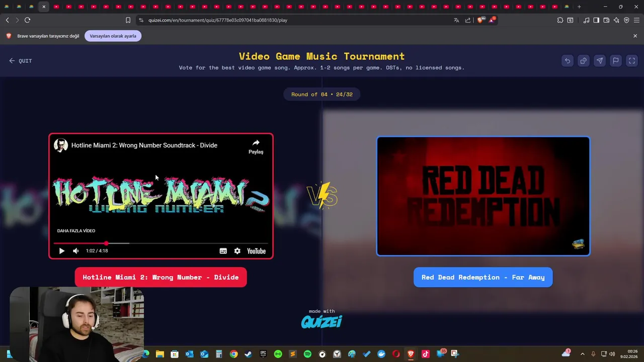Open a new browser tab

point(579,7)
